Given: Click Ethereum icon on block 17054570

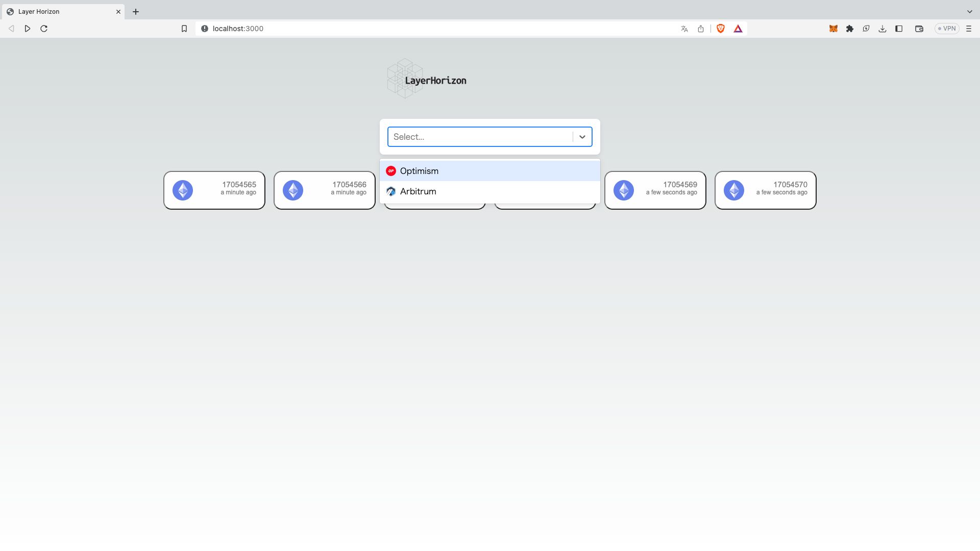Looking at the screenshot, I should tap(734, 190).
